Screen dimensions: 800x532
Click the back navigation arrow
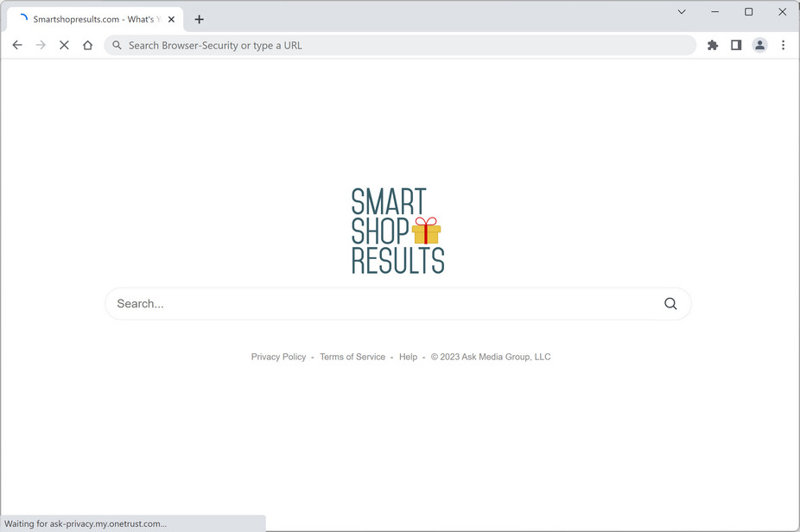[x=17, y=45]
